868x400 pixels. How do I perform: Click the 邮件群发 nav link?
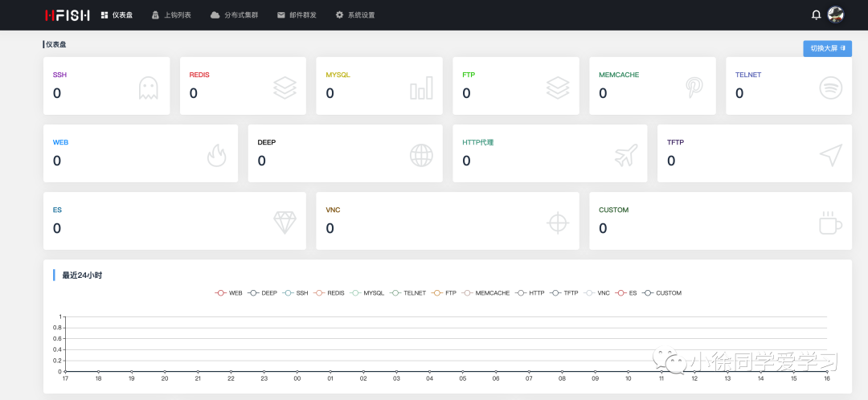pos(297,15)
